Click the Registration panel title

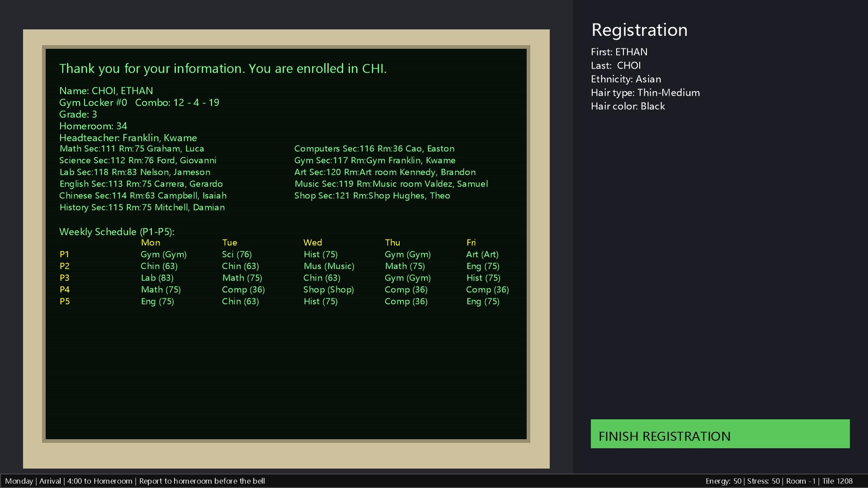639,30
